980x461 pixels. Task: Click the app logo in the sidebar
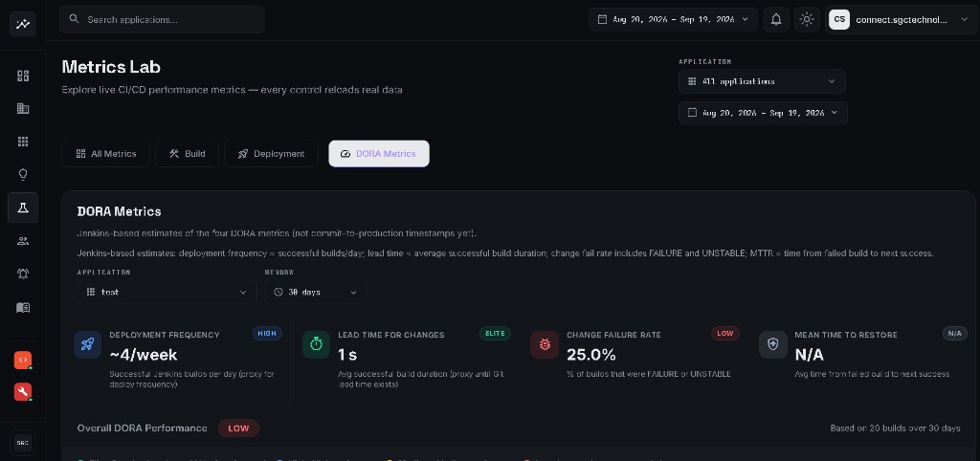coord(23,24)
